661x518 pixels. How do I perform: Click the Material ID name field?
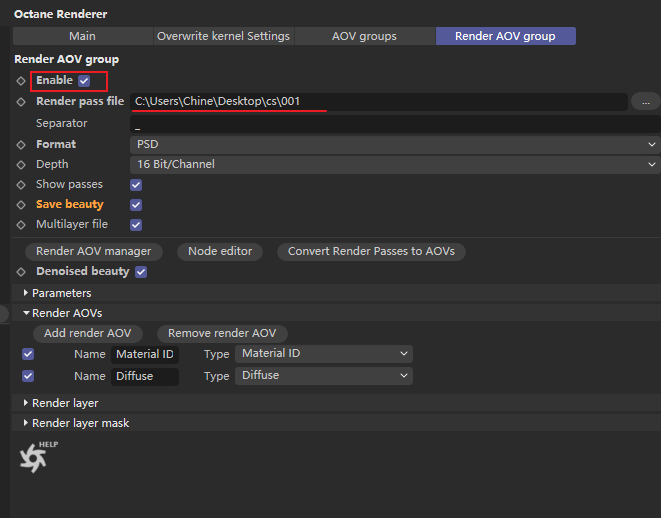click(x=145, y=354)
